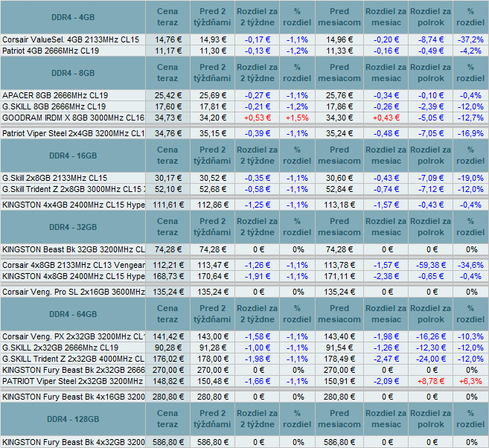The width and height of the screenshot is (489, 448).
Task: Select the 25,42 € current price cell
Action: click(x=167, y=96)
